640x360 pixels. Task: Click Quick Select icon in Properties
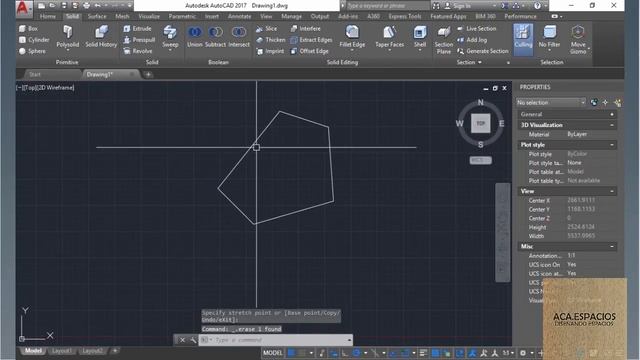(x=617, y=102)
